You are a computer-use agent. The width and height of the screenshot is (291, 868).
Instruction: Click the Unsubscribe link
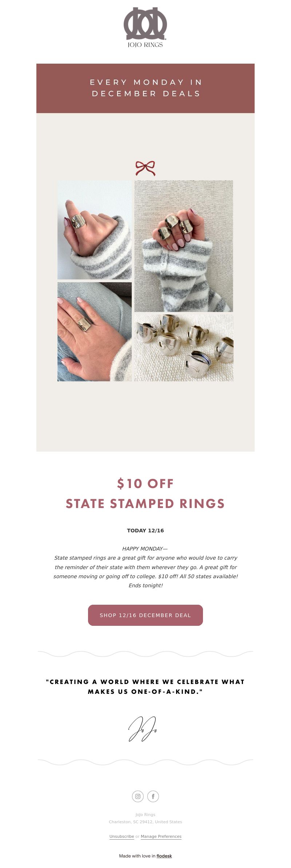tap(122, 836)
